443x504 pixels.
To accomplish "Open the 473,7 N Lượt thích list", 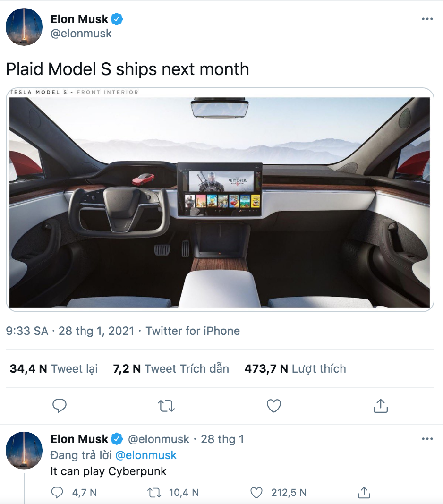I will click(295, 368).
